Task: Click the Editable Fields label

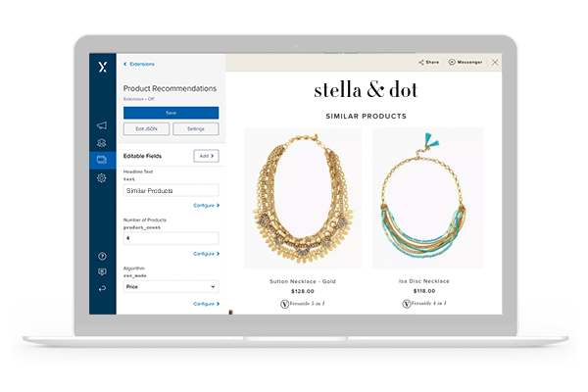Action: pyautogui.click(x=142, y=156)
